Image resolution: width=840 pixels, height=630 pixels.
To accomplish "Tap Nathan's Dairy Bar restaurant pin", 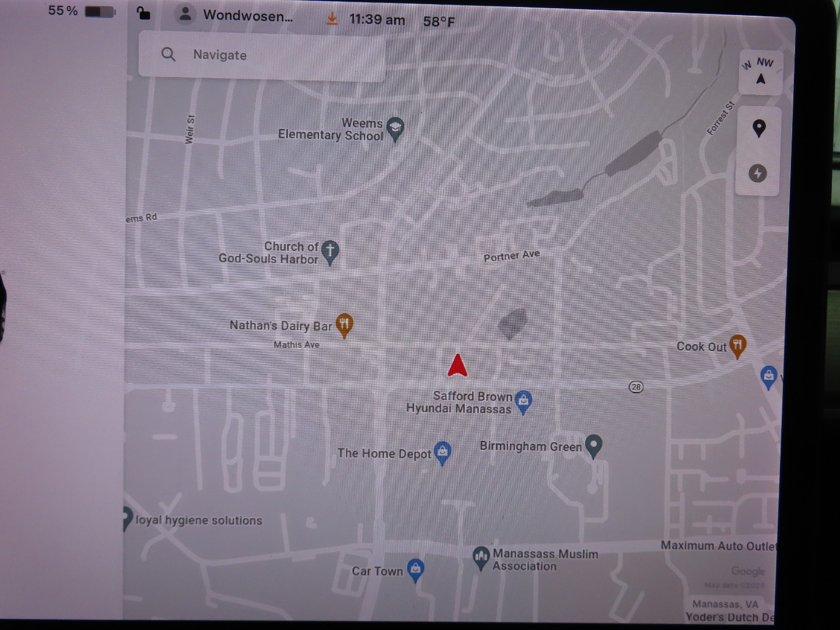I will (344, 324).
